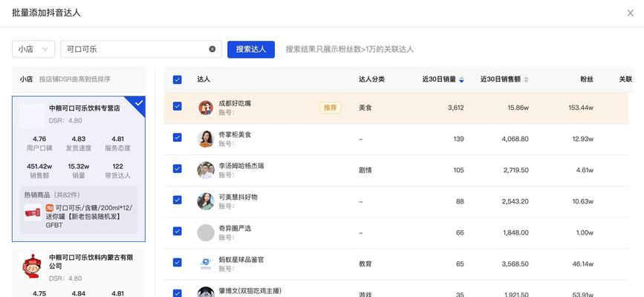
Task: Click the 小店 list heading
Action: (26, 79)
